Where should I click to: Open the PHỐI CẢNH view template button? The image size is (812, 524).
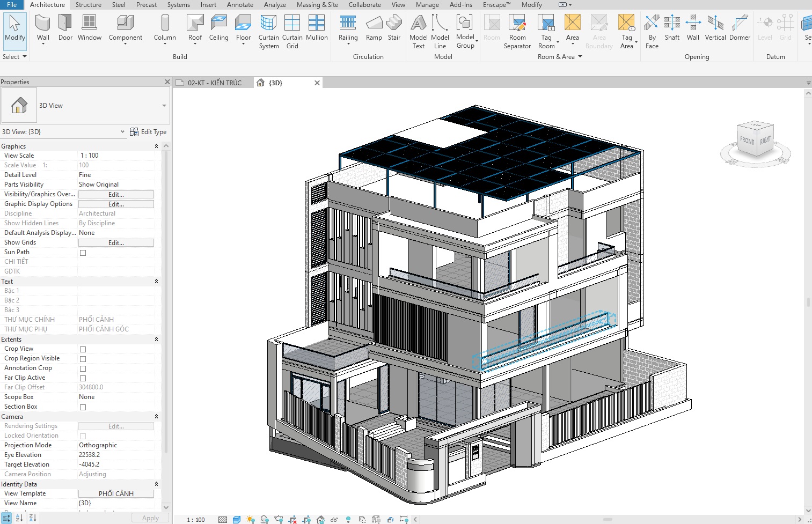pos(116,494)
